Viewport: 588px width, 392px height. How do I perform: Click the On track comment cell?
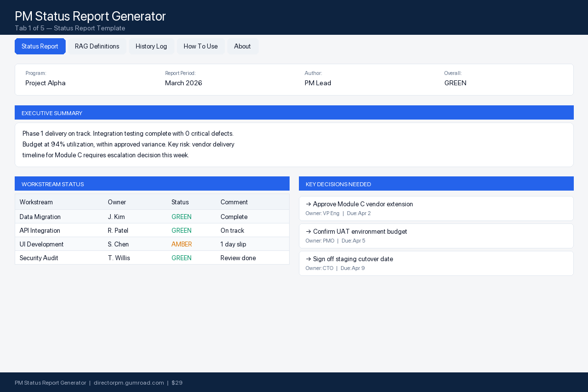[232, 230]
